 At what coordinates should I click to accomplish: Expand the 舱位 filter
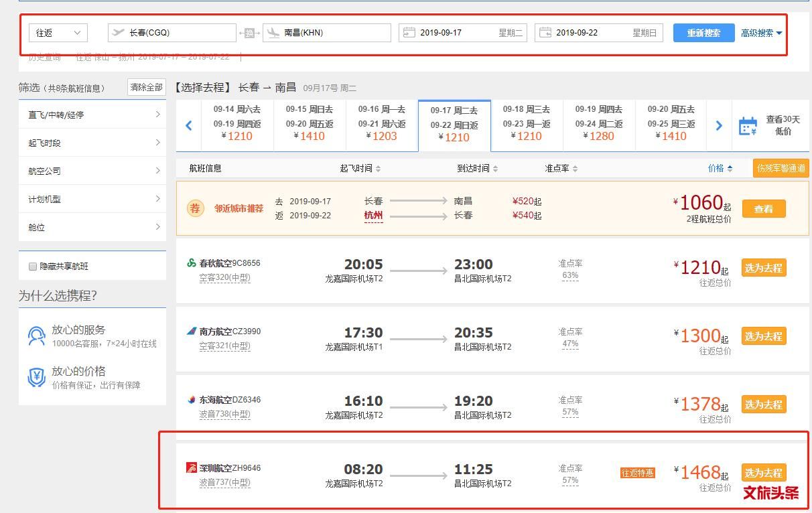(x=92, y=227)
